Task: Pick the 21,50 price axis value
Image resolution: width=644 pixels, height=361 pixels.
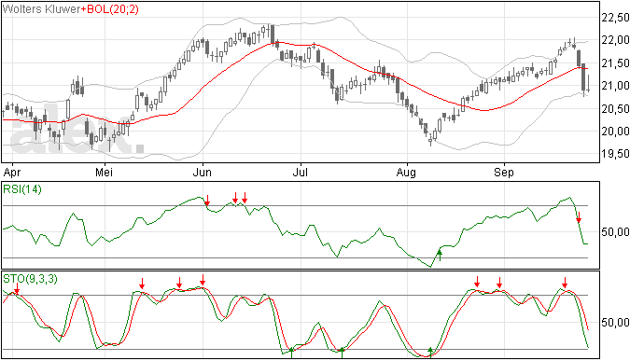Action: [x=615, y=63]
